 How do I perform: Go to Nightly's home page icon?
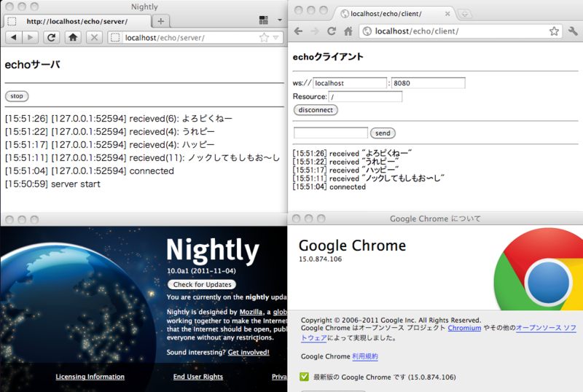73,37
